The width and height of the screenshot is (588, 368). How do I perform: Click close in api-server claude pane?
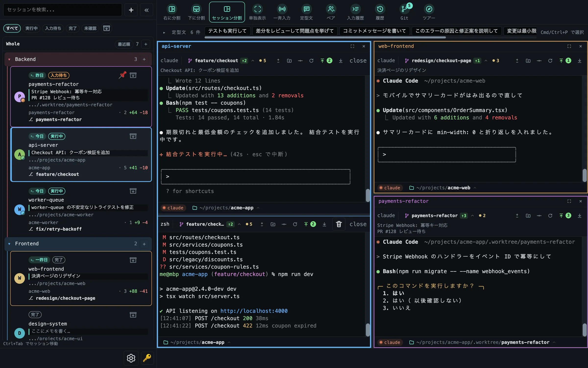click(358, 61)
